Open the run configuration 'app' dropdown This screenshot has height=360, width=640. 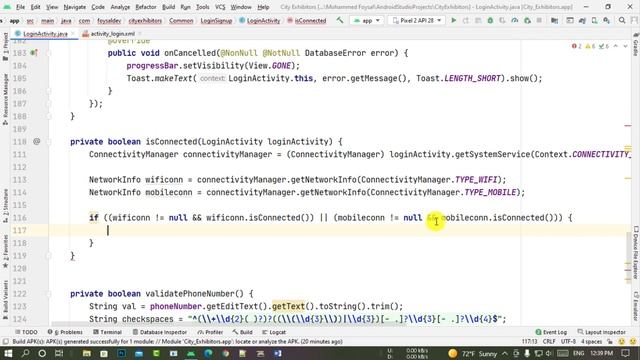click(x=367, y=20)
